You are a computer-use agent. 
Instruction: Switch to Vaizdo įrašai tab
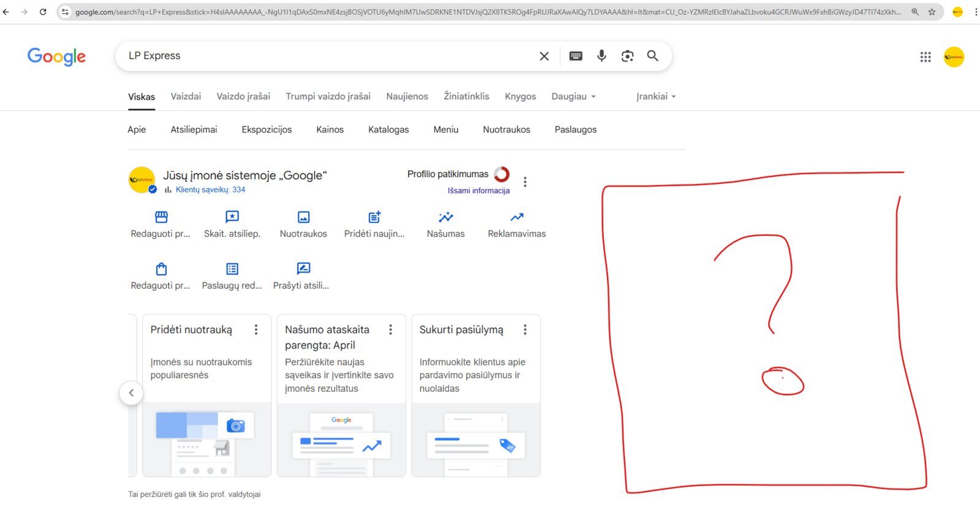point(243,96)
